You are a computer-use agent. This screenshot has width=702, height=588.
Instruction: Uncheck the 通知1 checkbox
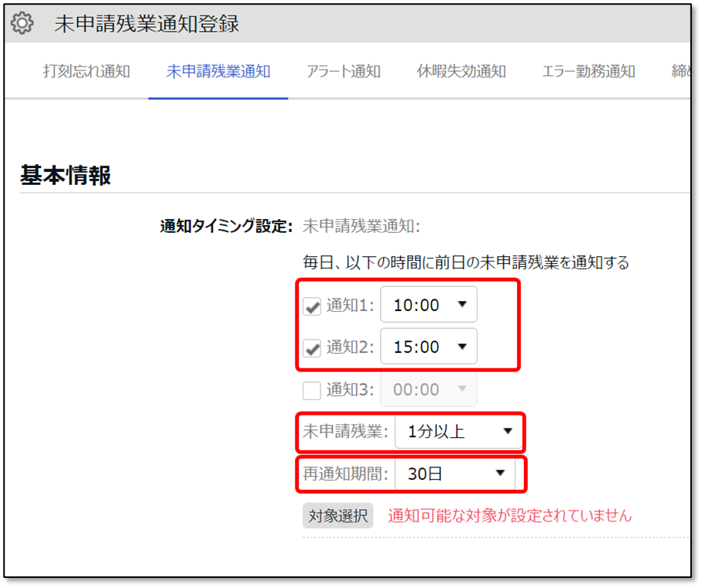312,306
